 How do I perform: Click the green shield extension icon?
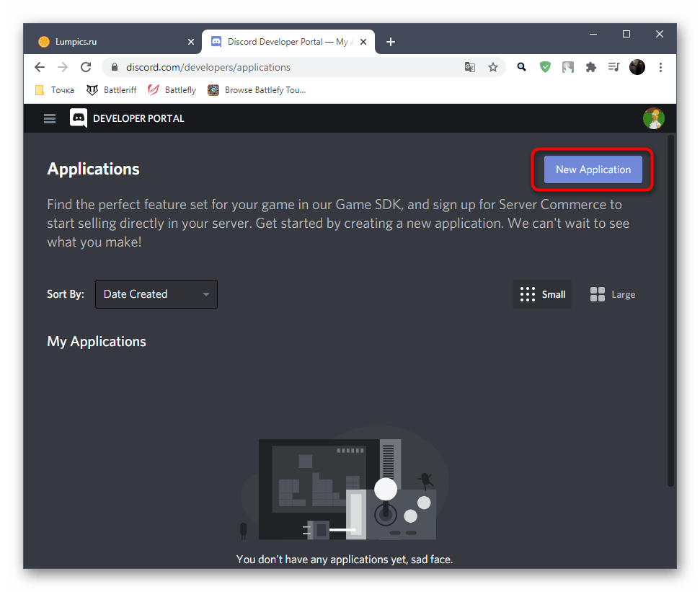pos(546,67)
